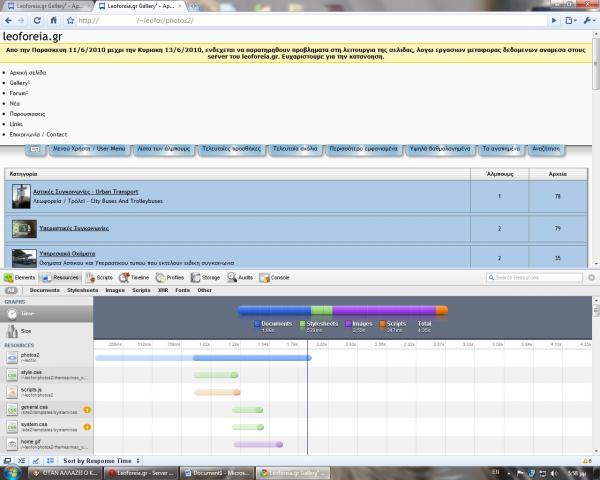
Task: Select the Time graph option
Action: [x=26, y=312]
